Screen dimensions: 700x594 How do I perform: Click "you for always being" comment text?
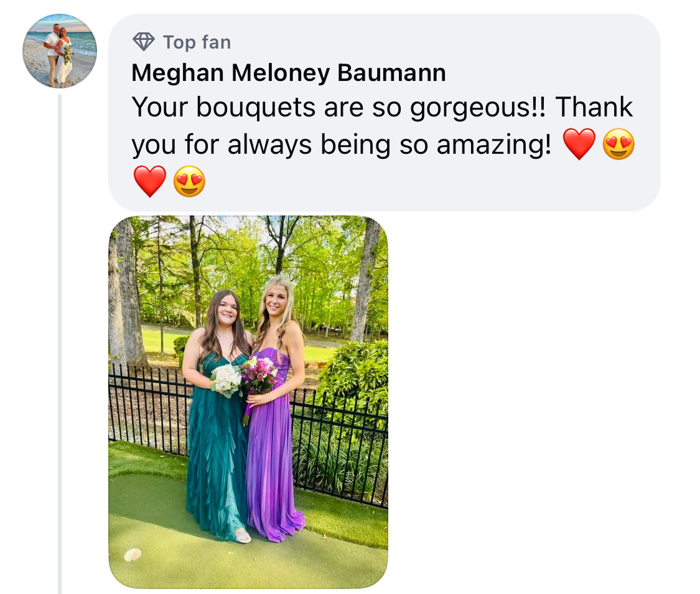click(x=261, y=145)
